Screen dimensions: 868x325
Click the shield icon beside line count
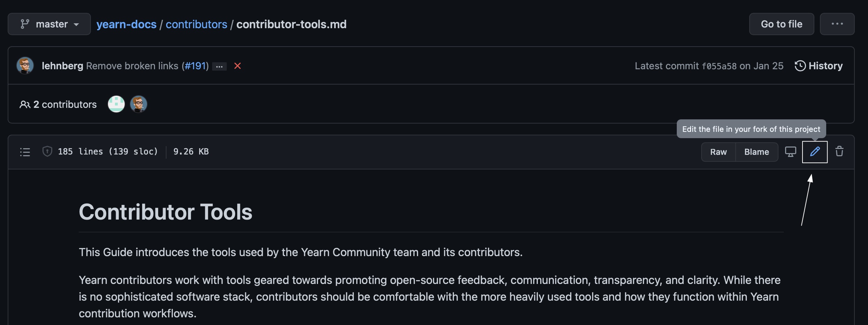(x=47, y=151)
